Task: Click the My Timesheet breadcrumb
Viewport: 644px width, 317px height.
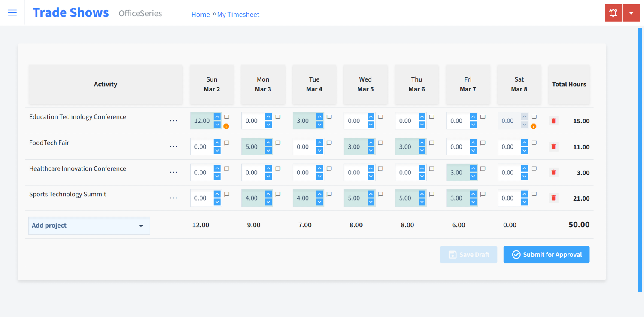Action: (238, 14)
